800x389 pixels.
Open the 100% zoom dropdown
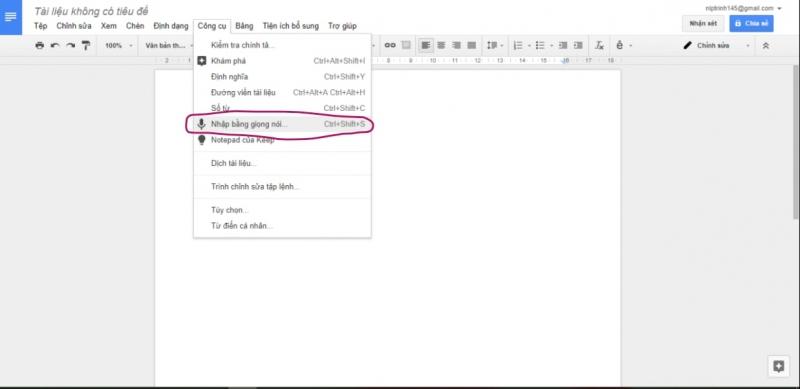pos(119,45)
